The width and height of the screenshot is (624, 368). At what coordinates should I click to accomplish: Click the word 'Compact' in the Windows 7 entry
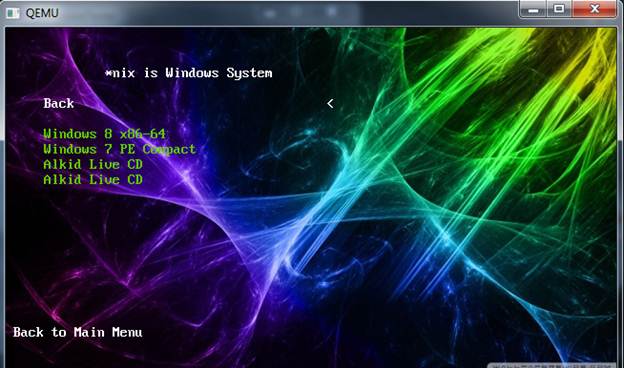[169, 149]
